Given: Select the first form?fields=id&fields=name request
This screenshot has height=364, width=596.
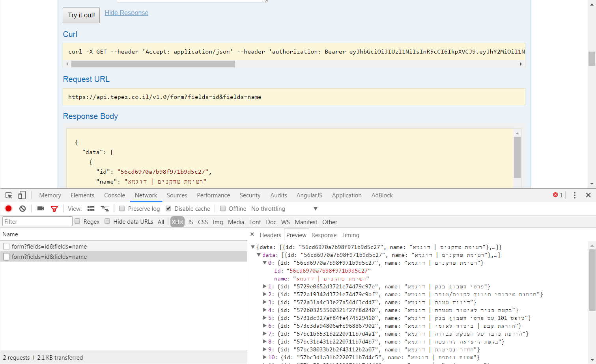Looking at the screenshot, I should tap(124, 246).
